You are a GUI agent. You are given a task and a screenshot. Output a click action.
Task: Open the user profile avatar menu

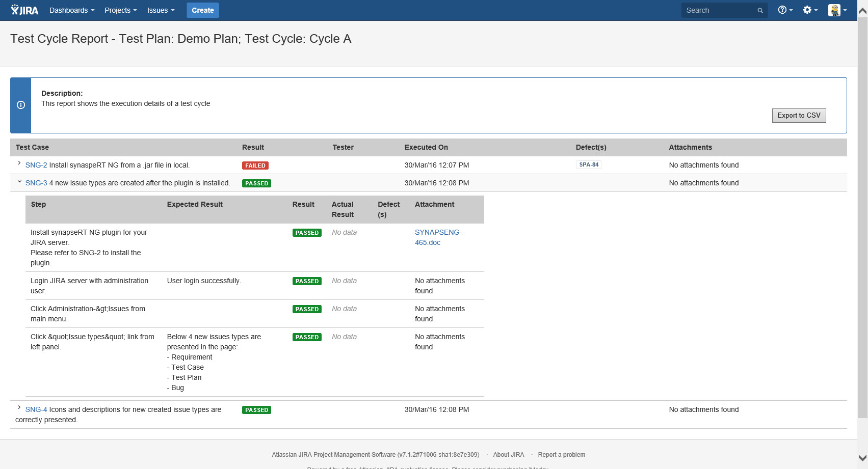[x=836, y=10]
